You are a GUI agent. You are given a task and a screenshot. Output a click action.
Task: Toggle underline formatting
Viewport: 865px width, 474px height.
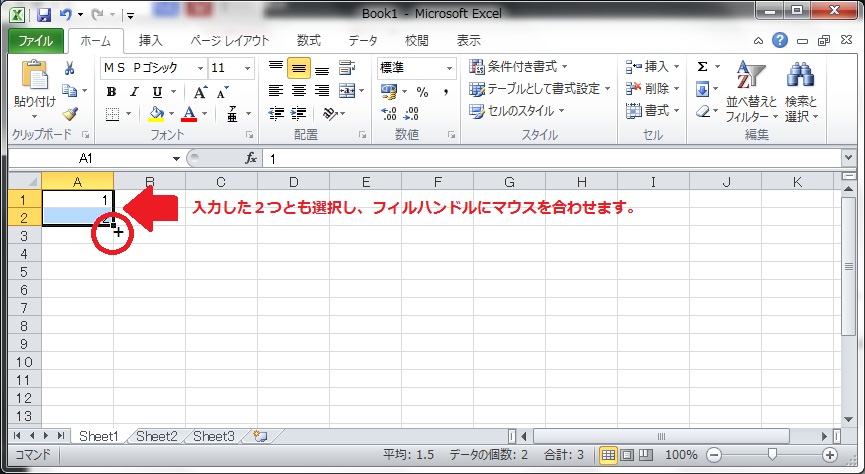tap(157, 92)
